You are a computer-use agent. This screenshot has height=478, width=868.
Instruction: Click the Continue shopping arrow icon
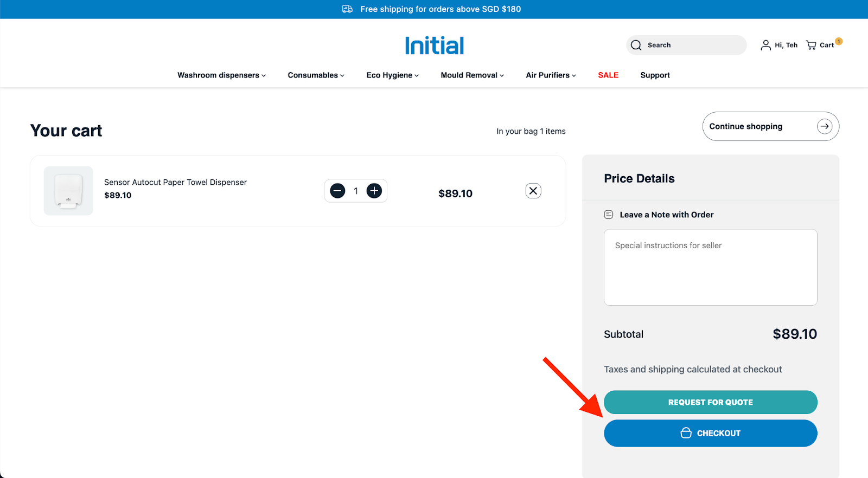click(x=825, y=126)
